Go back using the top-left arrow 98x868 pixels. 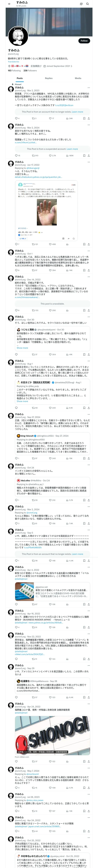point(9,4)
